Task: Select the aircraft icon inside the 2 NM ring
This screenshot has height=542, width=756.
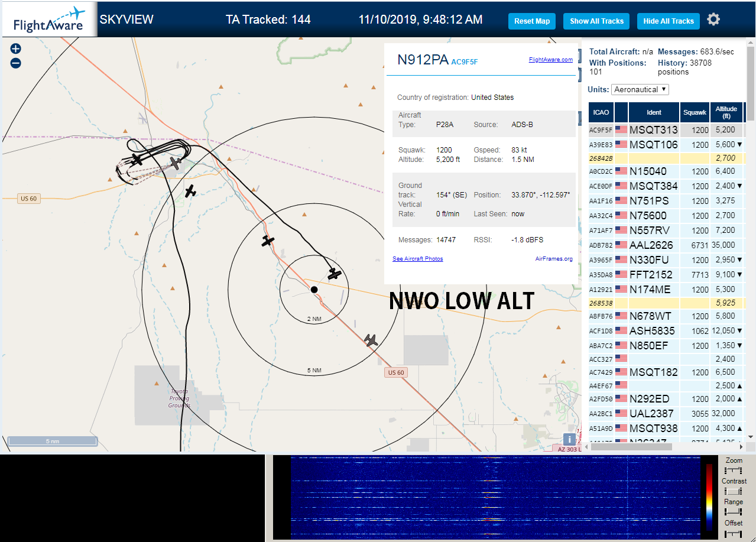Action: coord(335,274)
